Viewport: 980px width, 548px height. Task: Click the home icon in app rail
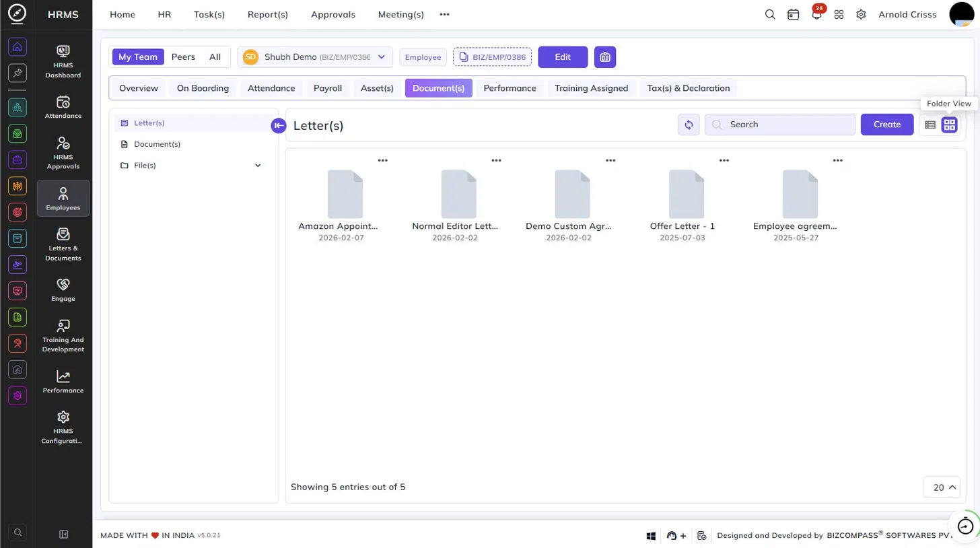(17, 47)
